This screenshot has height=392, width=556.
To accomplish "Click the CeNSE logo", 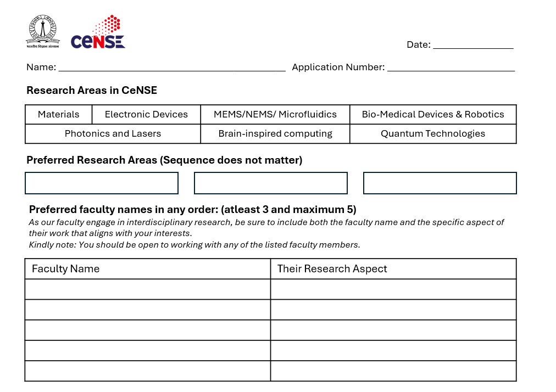I will coord(98,34).
